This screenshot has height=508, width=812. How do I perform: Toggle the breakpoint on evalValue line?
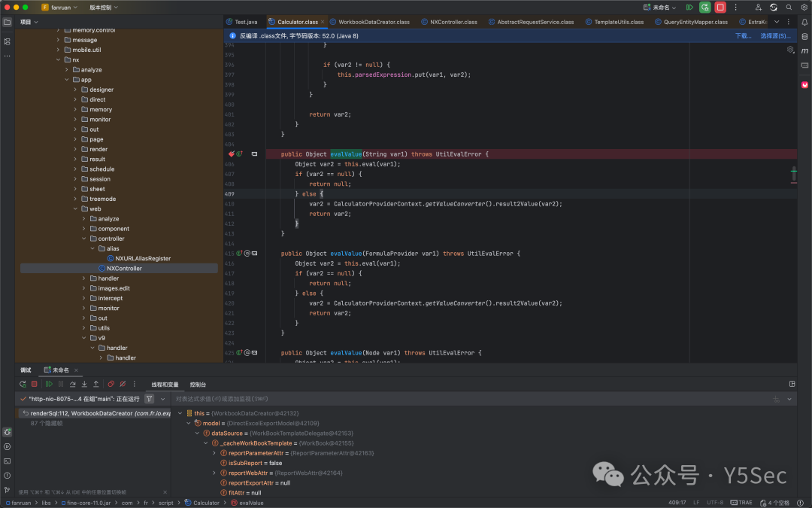pos(231,154)
